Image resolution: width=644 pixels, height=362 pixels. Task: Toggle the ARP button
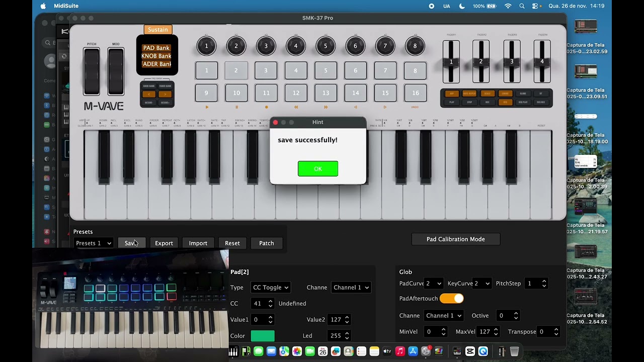(x=452, y=94)
